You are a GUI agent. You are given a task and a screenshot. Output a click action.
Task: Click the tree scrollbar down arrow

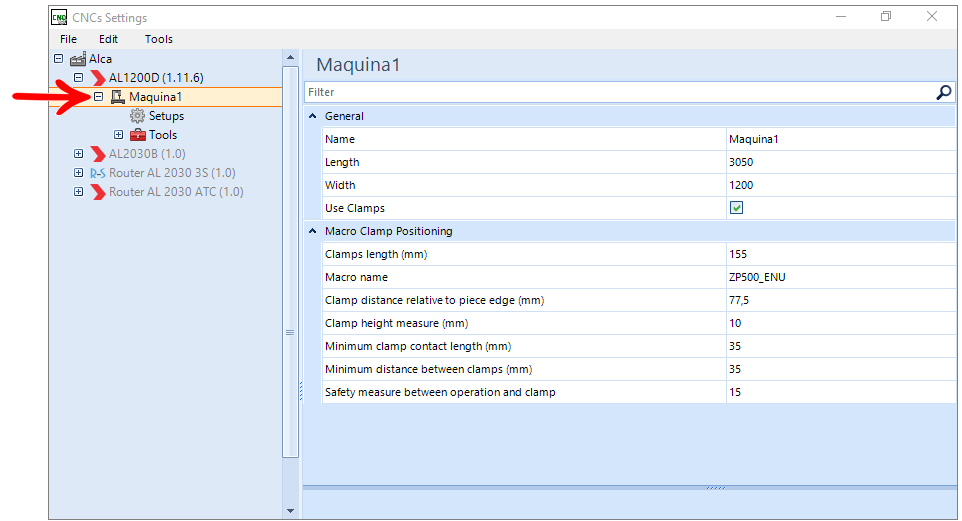[x=290, y=511]
